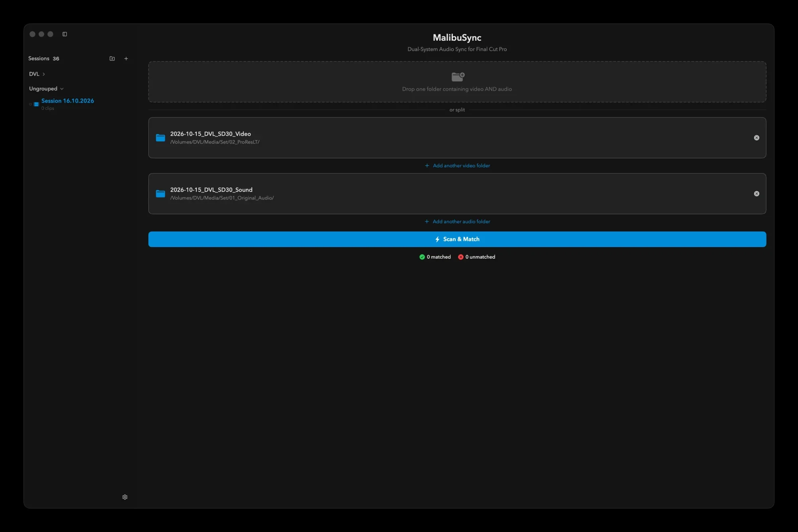The image size is (798, 532).
Task: Click the plus icon before Add another audio folder
Action: coord(427,222)
